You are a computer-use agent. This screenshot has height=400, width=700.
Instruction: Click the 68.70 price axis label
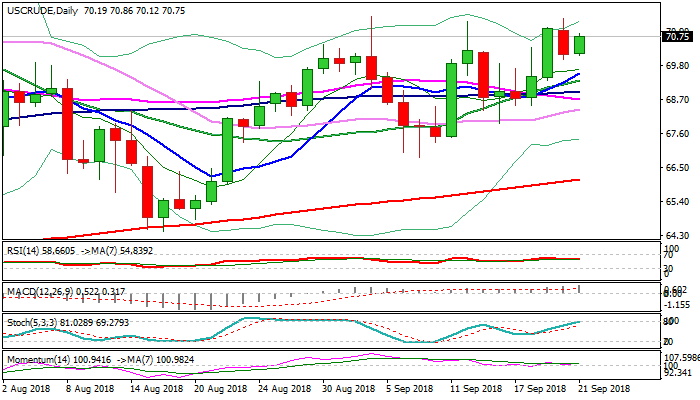tap(675, 100)
